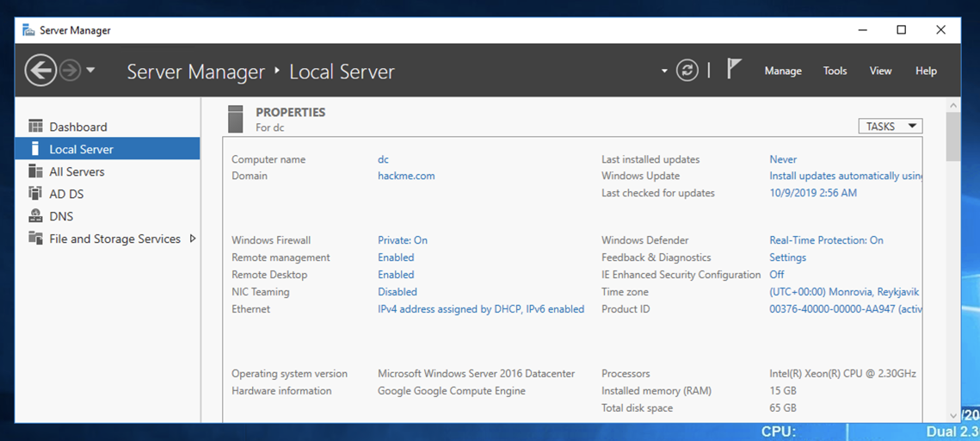The width and height of the screenshot is (980, 441).
Task: Click Remote Desktop Enabled link
Action: pyautogui.click(x=396, y=275)
